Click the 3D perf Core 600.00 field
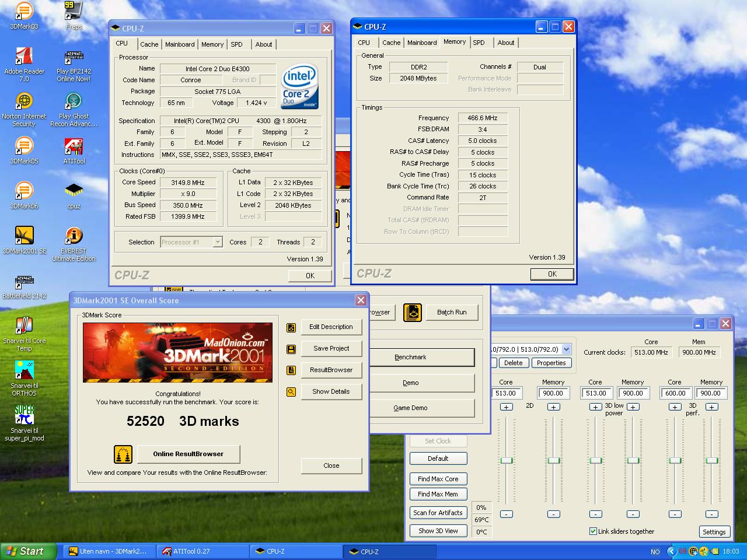747x560 pixels. pyautogui.click(x=675, y=393)
